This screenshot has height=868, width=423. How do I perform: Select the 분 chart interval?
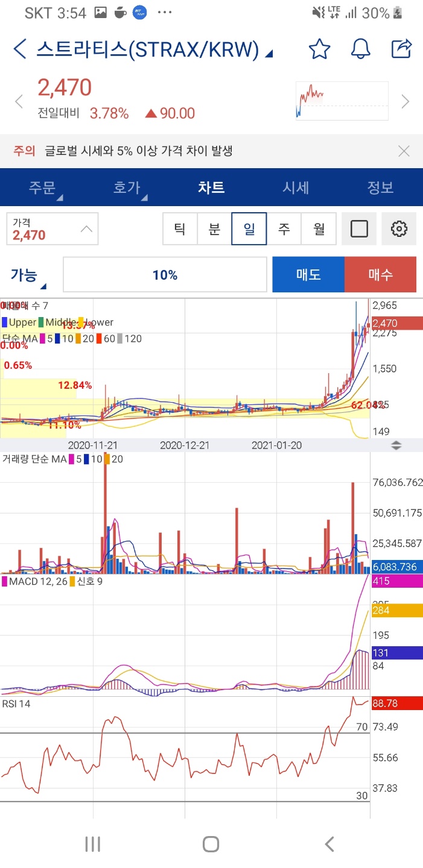click(x=214, y=228)
